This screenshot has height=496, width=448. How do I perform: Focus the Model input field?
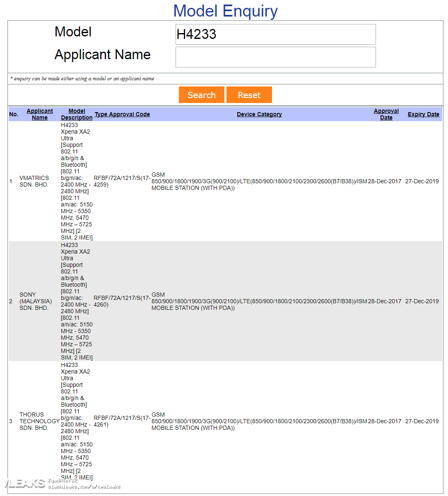(x=275, y=34)
